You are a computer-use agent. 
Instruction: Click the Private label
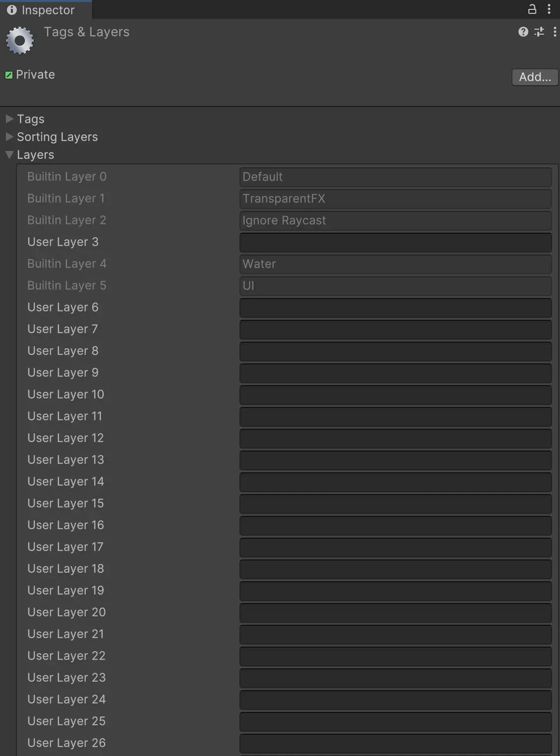coord(35,74)
